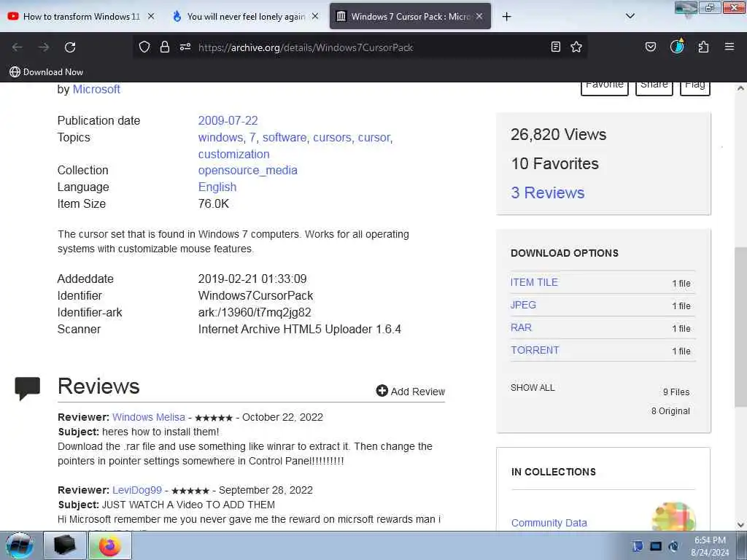Viewport: 747px width, 560px height.
Task: Click the scroll down arrow of page scrollbar
Action: (x=740, y=525)
